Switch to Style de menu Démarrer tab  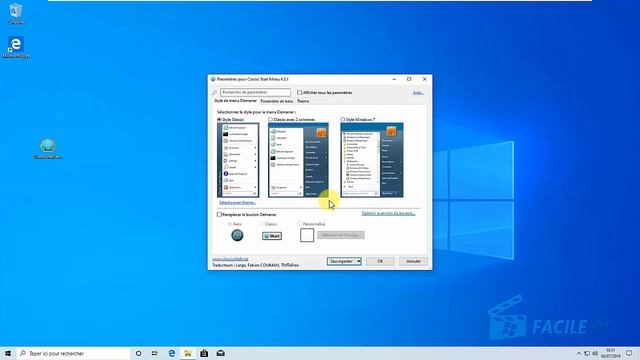tap(236, 101)
